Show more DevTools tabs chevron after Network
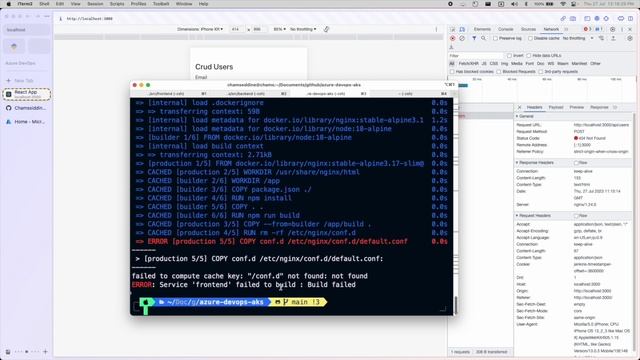 pos(566,29)
